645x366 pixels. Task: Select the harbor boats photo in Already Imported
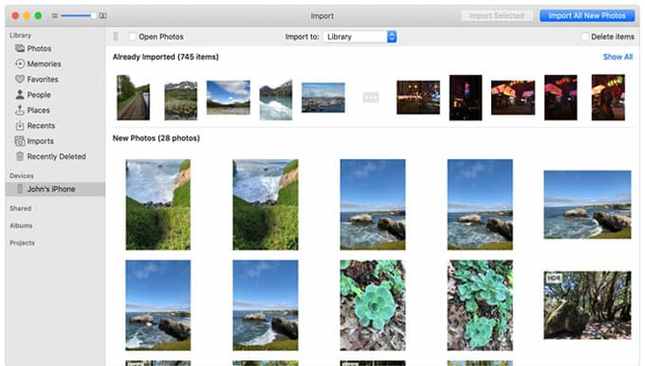pos(323,97)
